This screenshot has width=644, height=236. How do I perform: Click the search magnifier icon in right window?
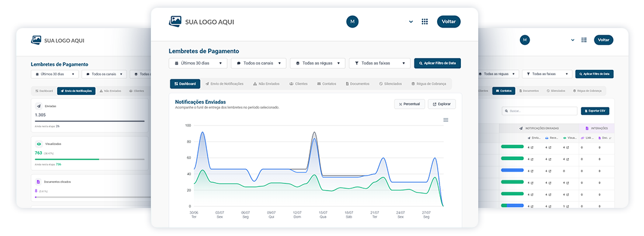[x=507, y=111]
